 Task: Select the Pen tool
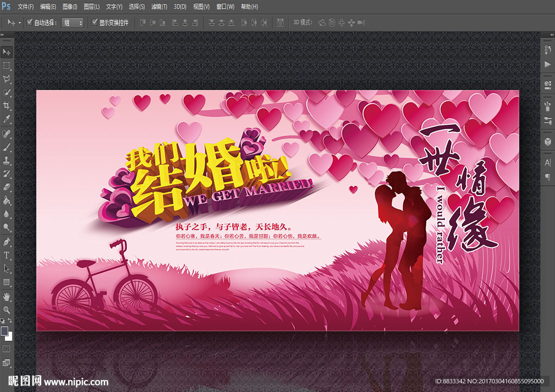7,242
